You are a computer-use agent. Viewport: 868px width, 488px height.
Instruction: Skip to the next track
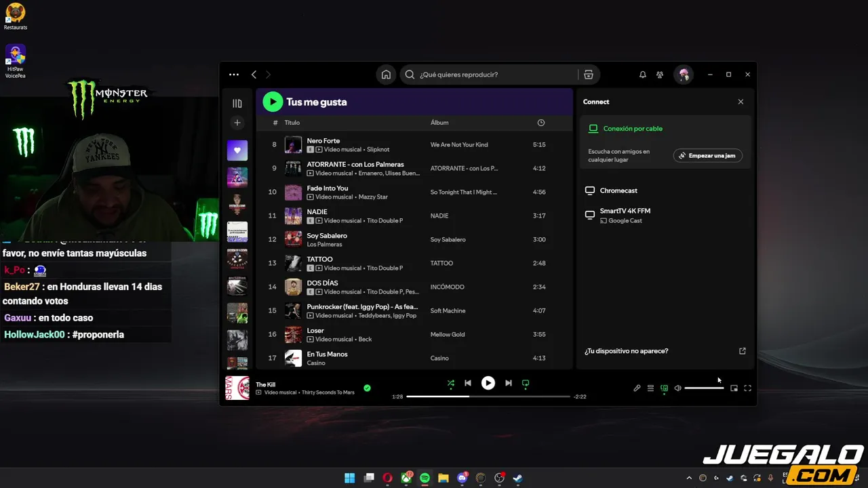(x=508, y=383)
